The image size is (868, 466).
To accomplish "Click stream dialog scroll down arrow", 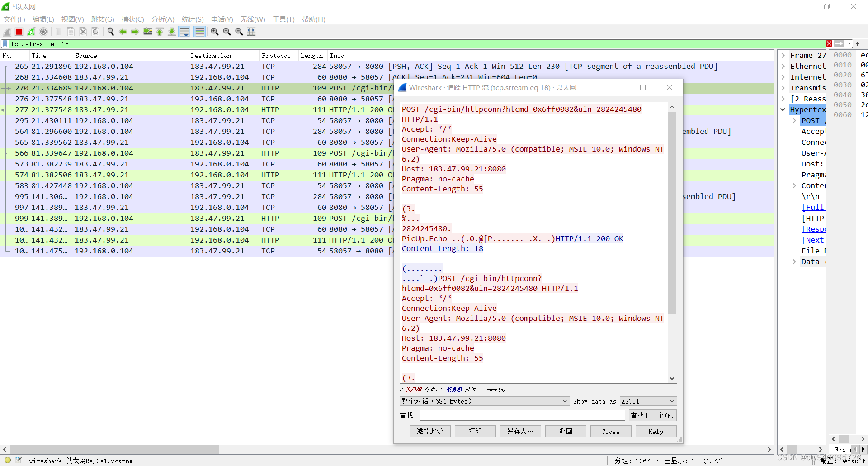I will click(x=672, y=379).
